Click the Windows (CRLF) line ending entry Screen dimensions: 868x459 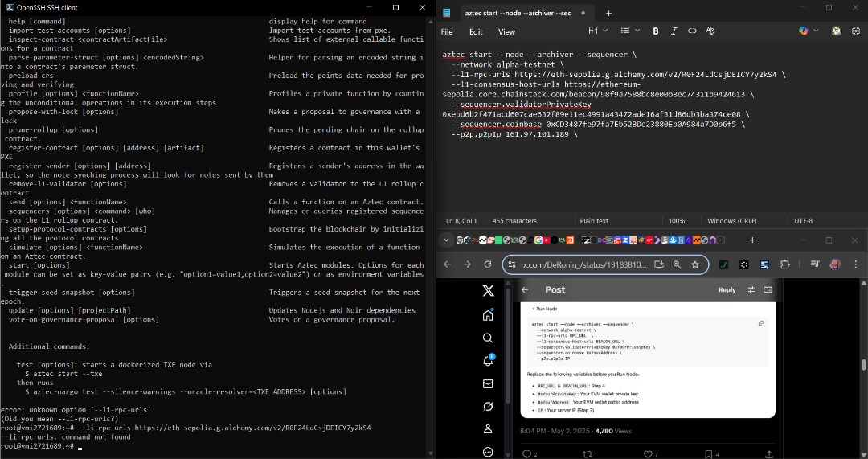point(732,221)
